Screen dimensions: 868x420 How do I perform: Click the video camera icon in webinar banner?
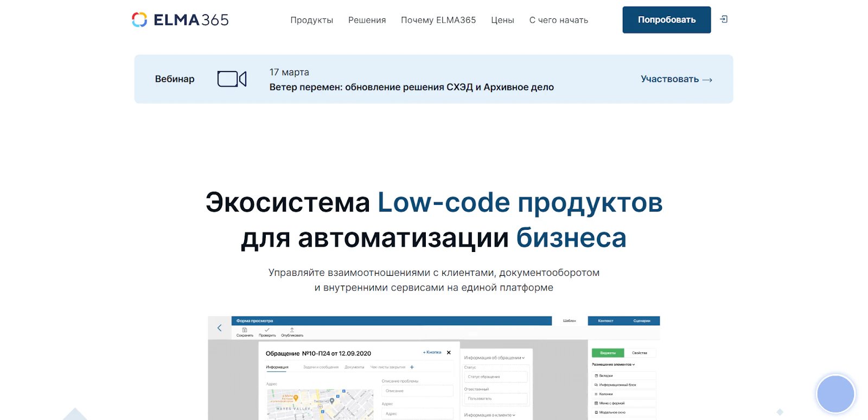pyautogui.click(x=232, y=79)
